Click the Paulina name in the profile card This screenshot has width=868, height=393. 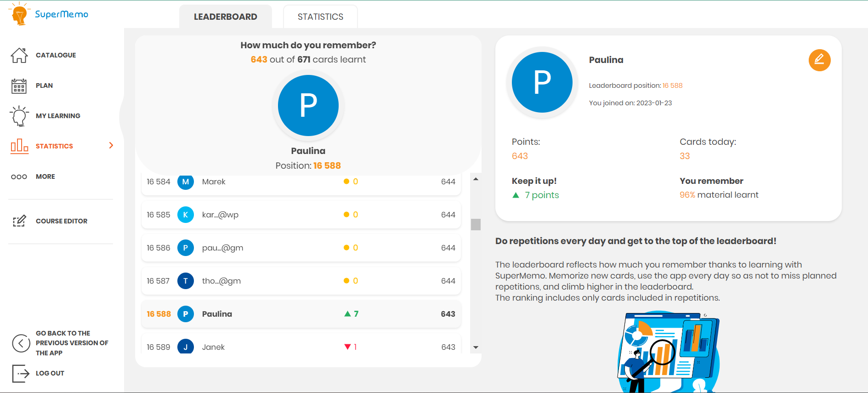tap(606, 60)
